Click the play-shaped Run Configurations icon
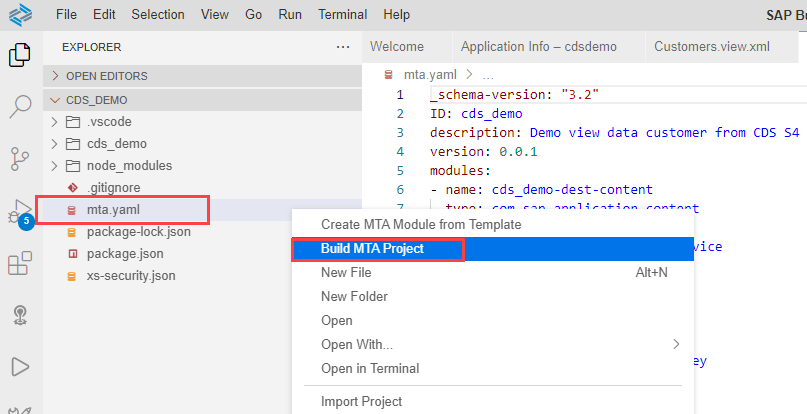This screenshot has width=807, height=414. [x=20, y=367]
